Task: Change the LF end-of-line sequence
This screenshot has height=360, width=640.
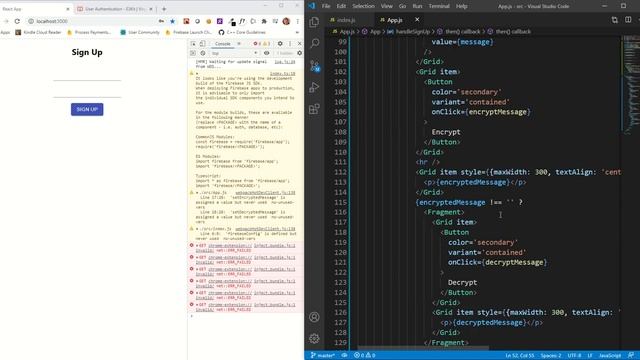Action: coord(590,356)
